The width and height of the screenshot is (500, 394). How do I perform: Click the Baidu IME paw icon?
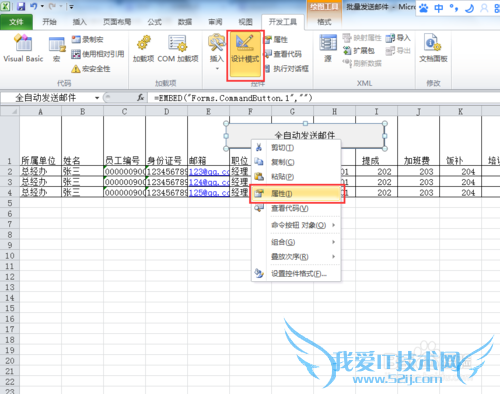424,8
